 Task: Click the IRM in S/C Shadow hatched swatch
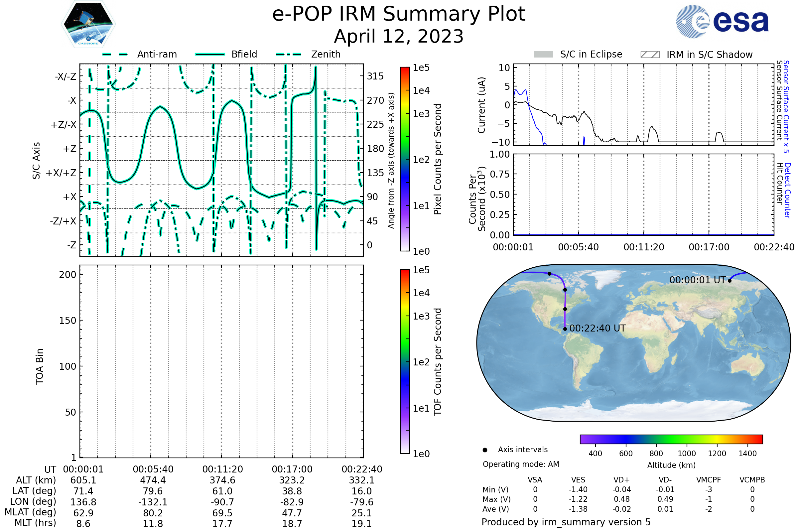[650, 55]
